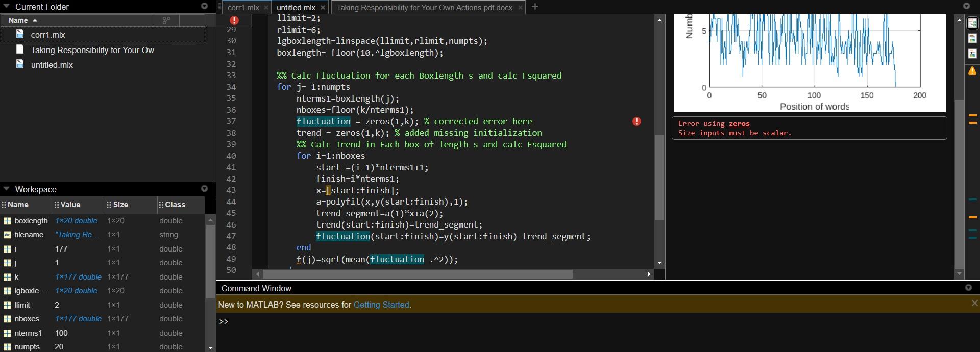Image resolution: width=980 pixels, height=352 pixels.
Task: Select Taking Responsibility document file icon
Action: click(20, 49)
